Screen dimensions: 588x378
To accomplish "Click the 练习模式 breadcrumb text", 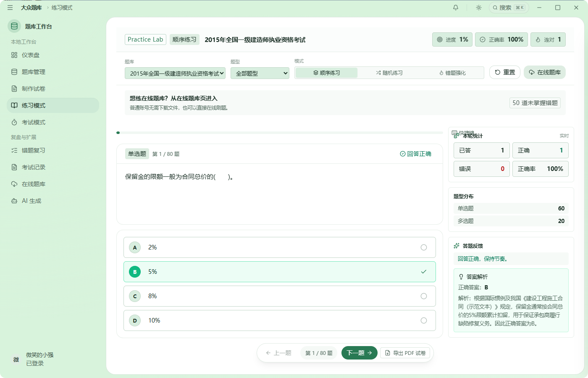I will pyautogui.click(x=62, y=8).
